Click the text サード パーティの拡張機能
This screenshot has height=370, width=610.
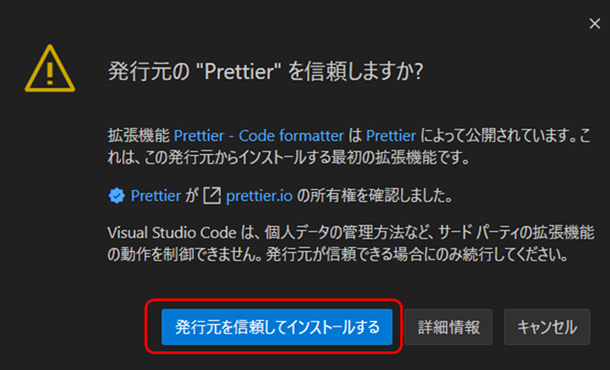pos(516,233)
